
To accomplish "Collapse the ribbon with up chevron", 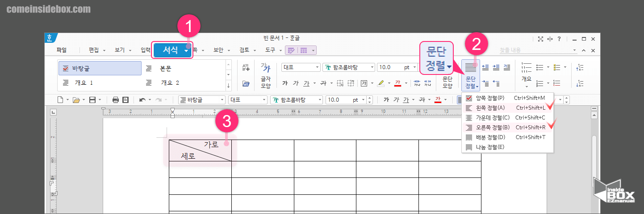I will pos(583,50).
